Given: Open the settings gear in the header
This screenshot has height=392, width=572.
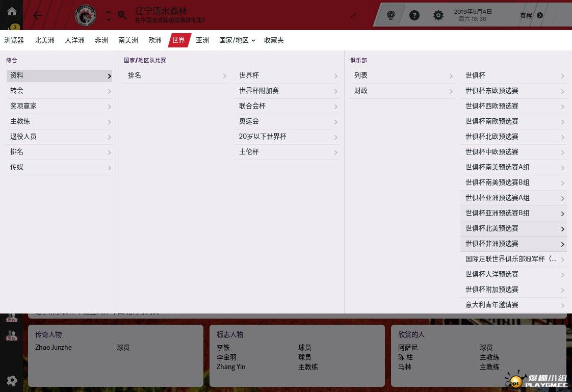Looking at the screenshot, I should click(438, 15).
